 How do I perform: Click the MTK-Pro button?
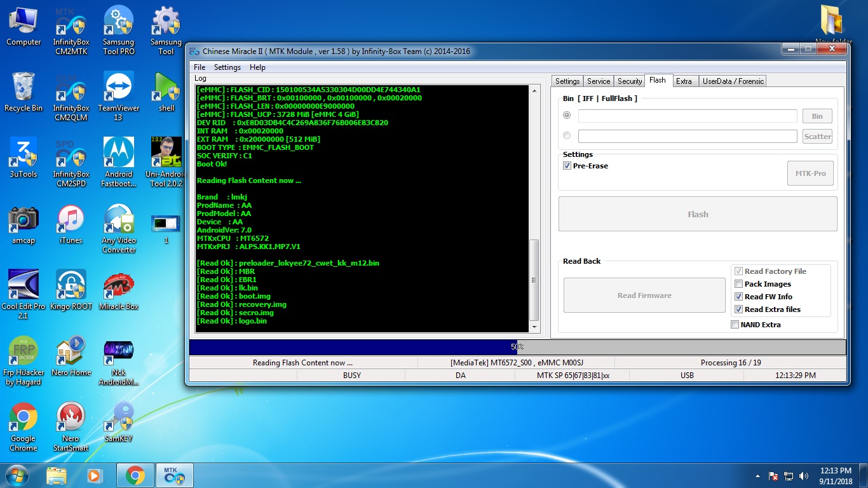coord(810,173)
